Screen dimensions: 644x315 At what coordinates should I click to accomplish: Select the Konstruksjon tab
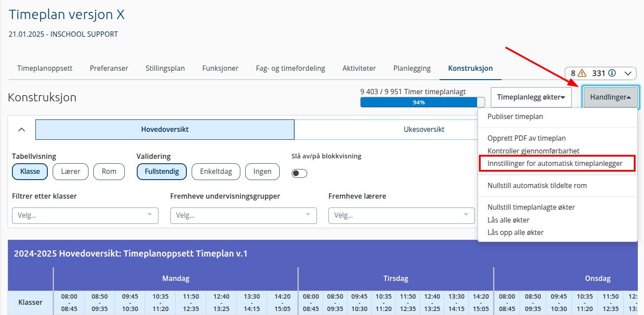click(470, 68)
